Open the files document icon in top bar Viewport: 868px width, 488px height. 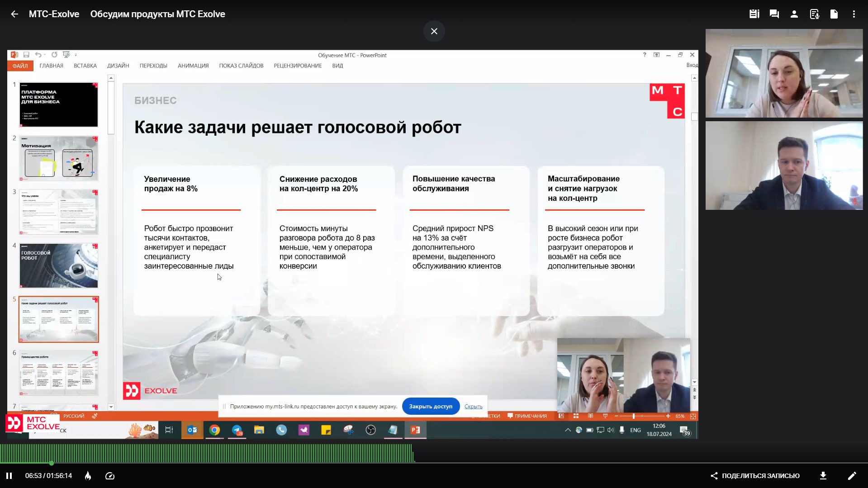tap(834, 14)
